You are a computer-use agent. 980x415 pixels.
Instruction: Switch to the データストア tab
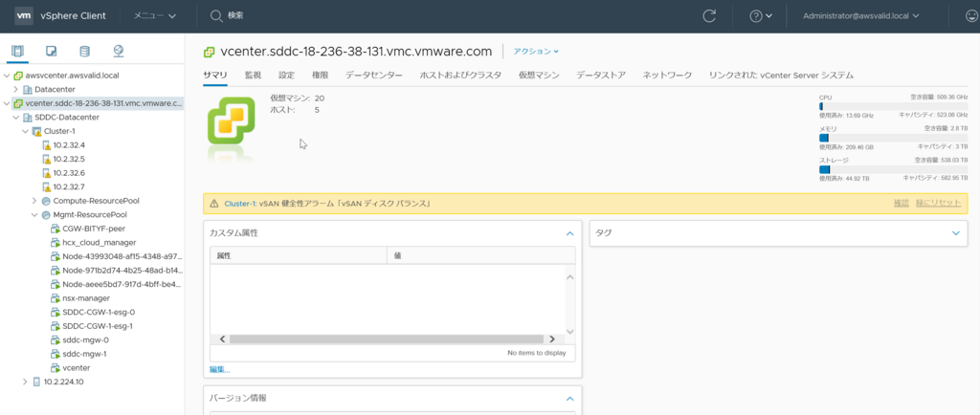pyautogui.click(x=601, y=75)
